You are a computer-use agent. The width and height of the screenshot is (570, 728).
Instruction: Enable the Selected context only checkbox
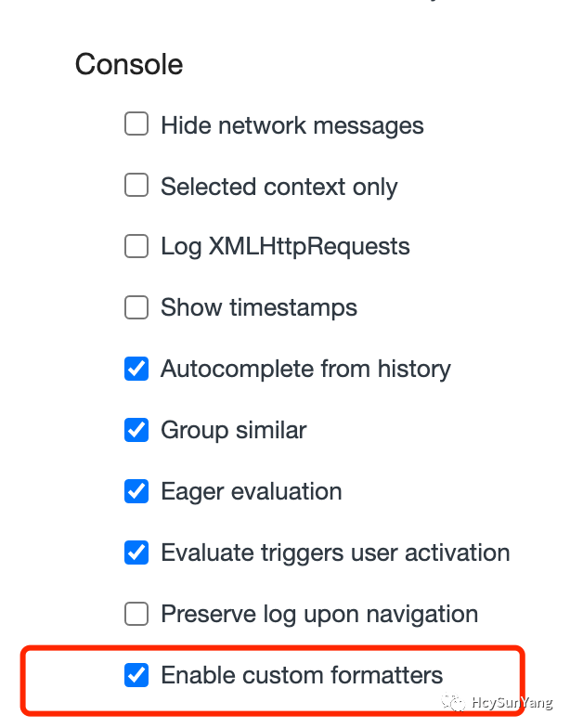pos(136,186)
